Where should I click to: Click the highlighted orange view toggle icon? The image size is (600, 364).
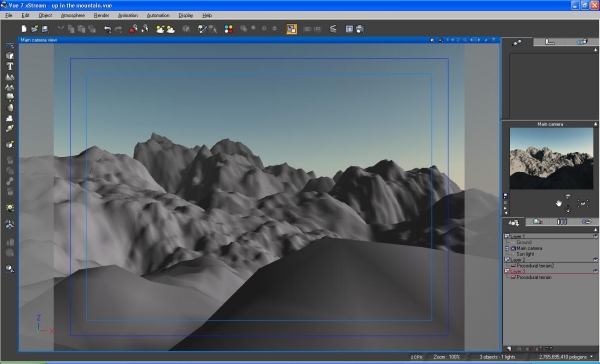[292, 29]
